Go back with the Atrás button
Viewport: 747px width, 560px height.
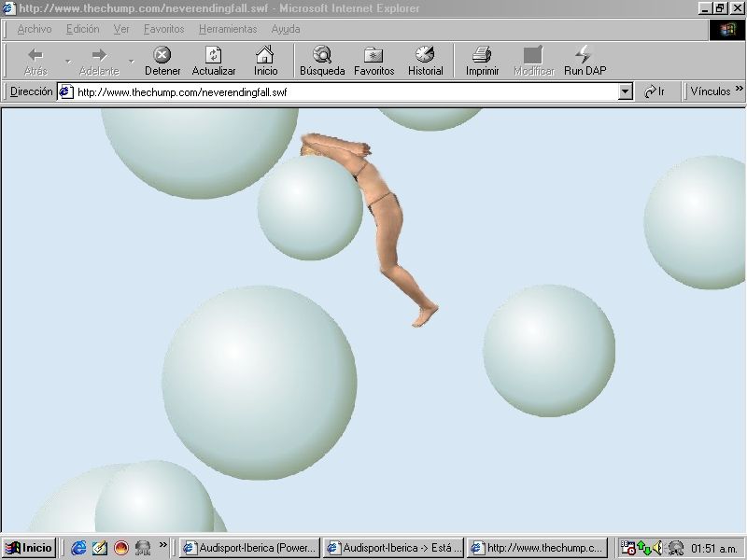coord(35,61)
